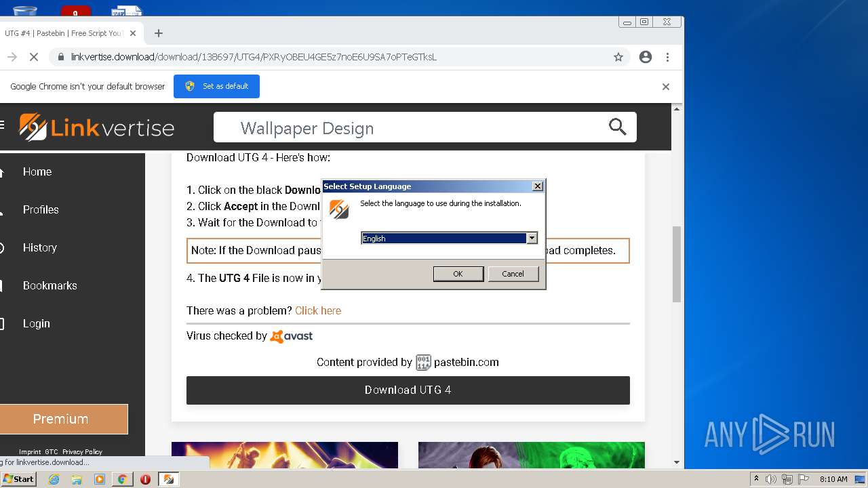Open Home in Linkvertise sidebar
Image resolution: width=868 pixels, height=488 pixels.
[x=37, y=171]
